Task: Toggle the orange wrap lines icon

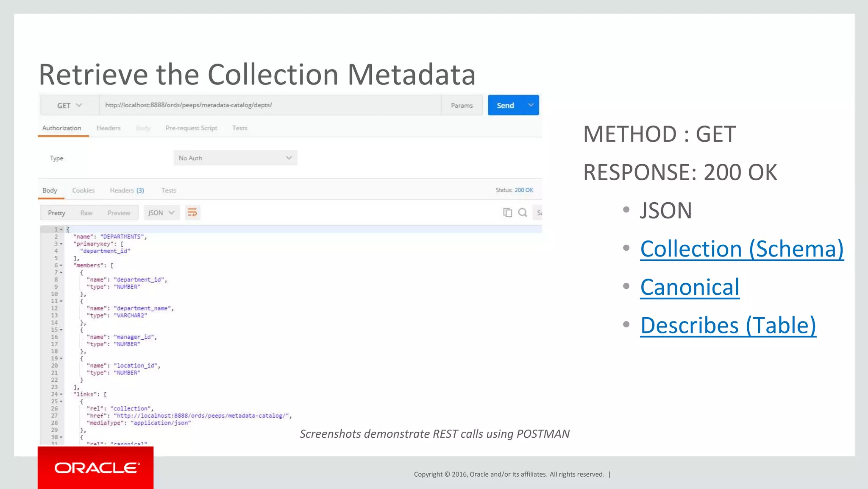Action: (x=192, y=212)
